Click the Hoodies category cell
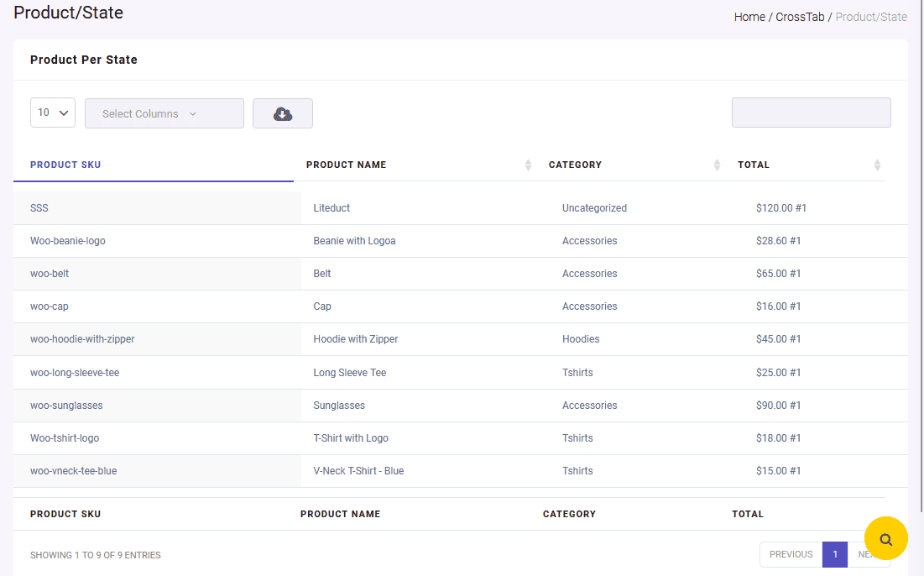 [581, 339]
